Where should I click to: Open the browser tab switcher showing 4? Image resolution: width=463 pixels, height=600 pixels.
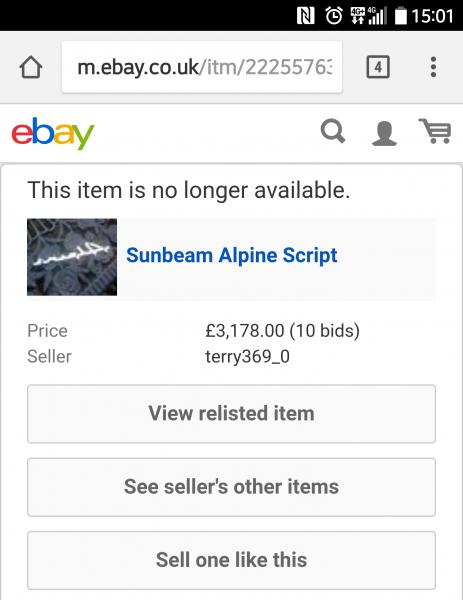(378, 67)
